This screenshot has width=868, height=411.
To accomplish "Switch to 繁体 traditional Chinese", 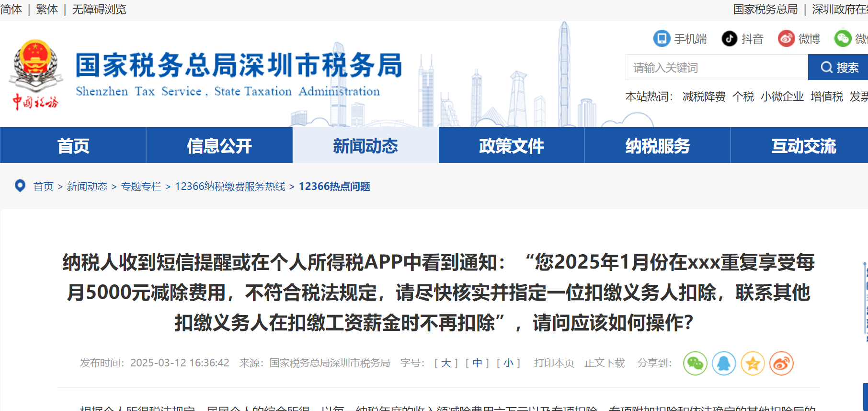I will 47,9.
